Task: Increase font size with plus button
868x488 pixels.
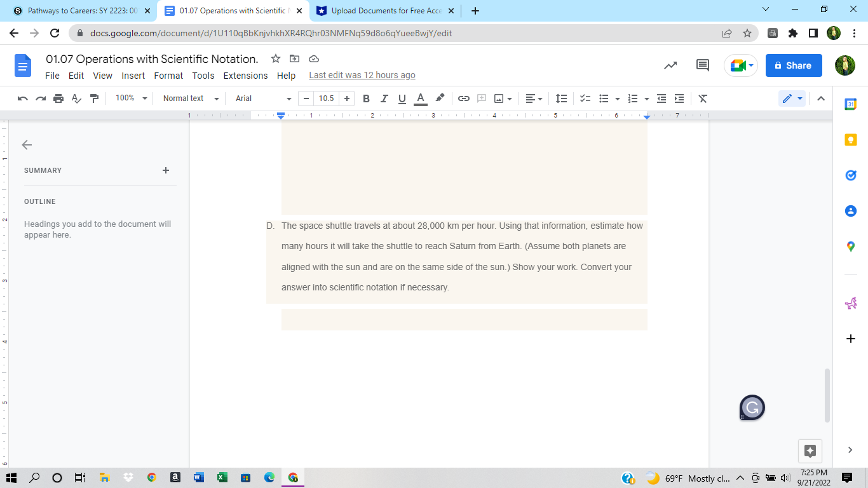Action: click(347, 98)
